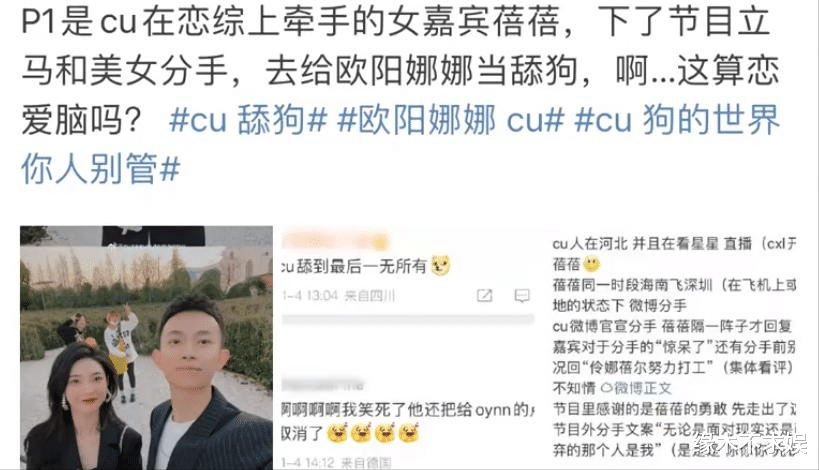Click the comment bubble icon under first comment

[x=522, y=296]
